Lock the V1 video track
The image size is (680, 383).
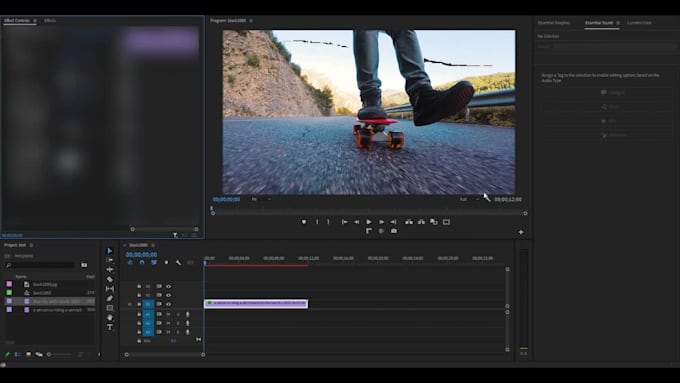(139, 304)
